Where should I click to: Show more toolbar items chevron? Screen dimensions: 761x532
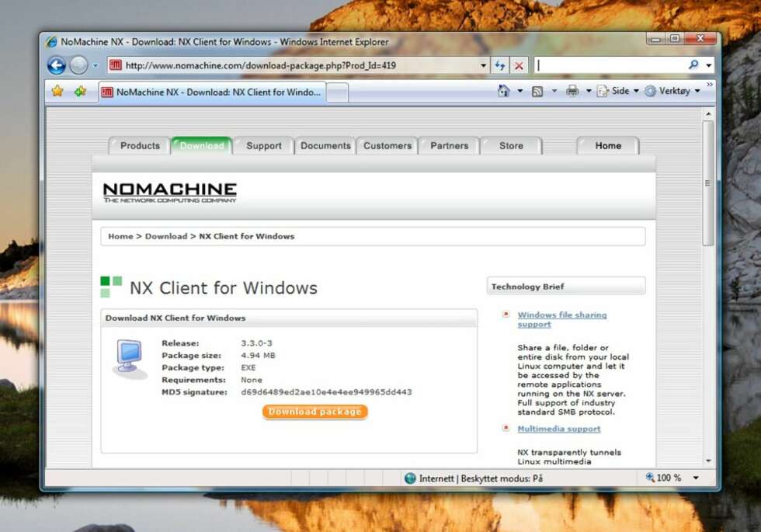710,85
